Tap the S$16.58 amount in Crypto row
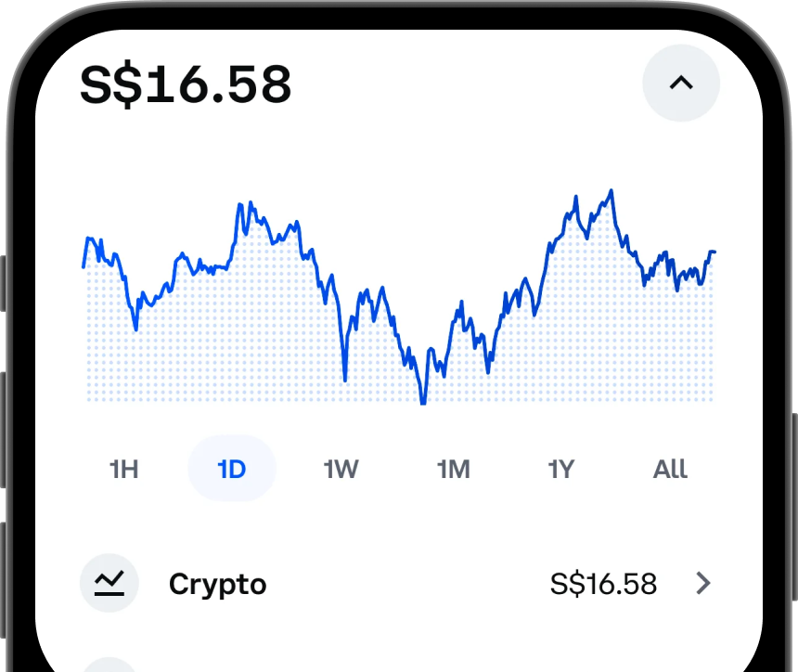Screen dimensions: 798x672 603,584
